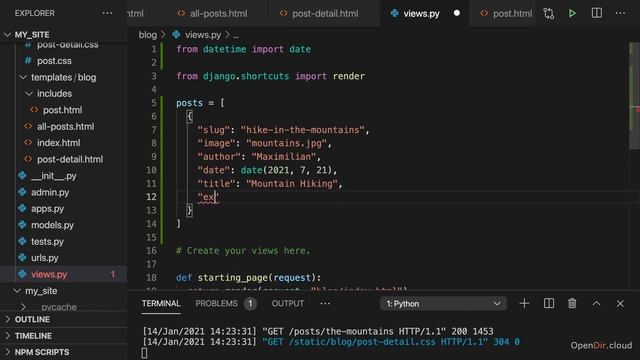
Task: Create a new terminal with the plus icon
Action: (524, 303)
